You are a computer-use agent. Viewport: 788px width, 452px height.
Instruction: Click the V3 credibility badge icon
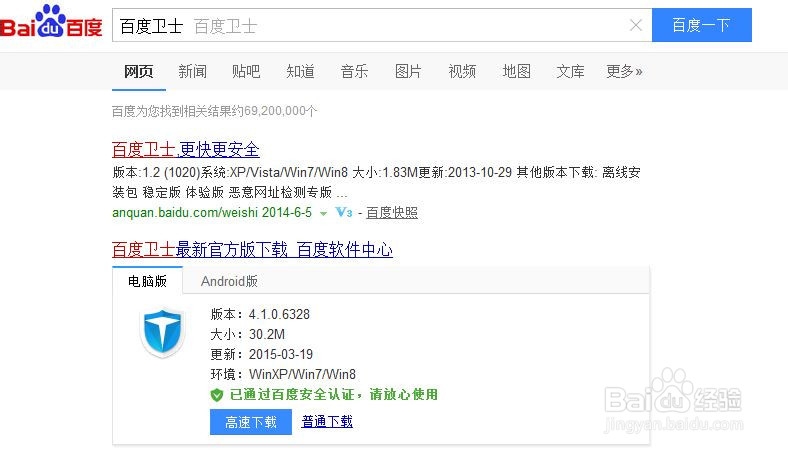344,212
